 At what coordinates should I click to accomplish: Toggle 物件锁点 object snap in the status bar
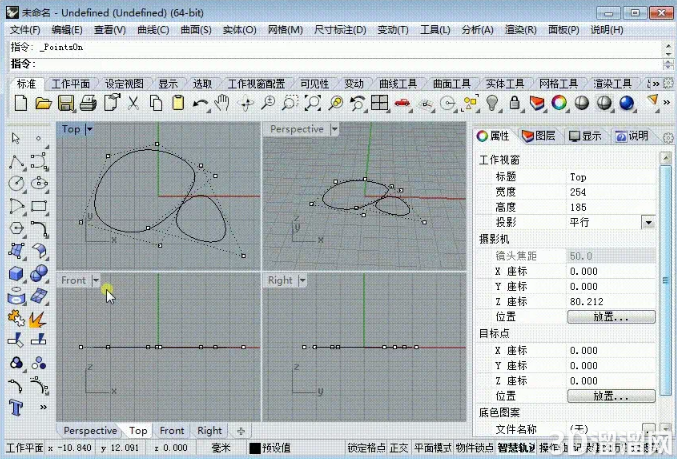point(475,448)
